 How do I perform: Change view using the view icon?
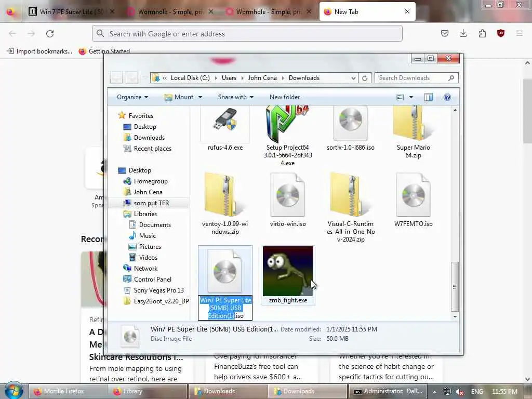(x=400, y=97)
